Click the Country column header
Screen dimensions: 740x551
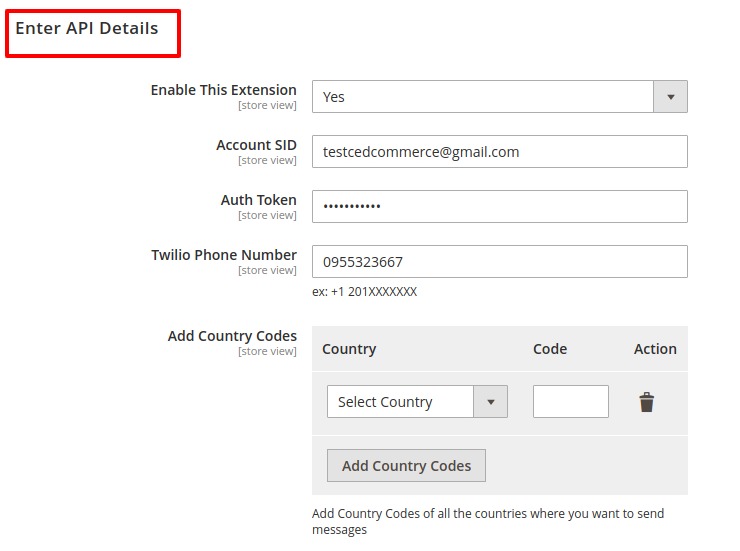[x=349, y=349]
